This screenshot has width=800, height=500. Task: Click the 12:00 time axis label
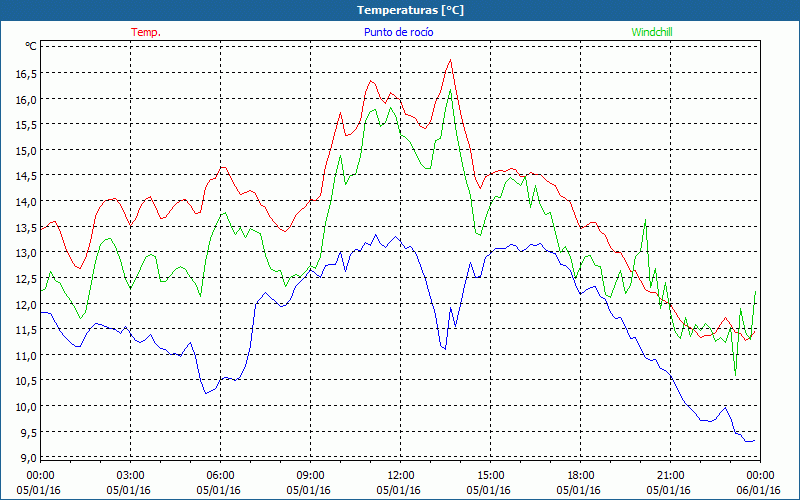pos(401,476)
